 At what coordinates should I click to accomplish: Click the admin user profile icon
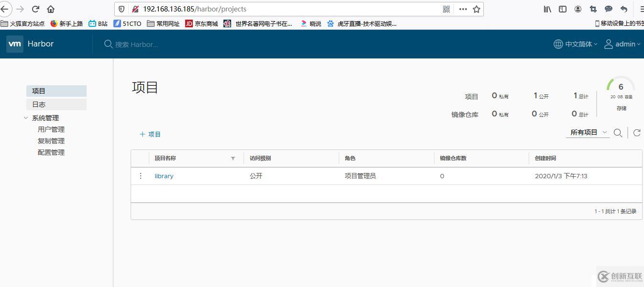pos(609,44)
